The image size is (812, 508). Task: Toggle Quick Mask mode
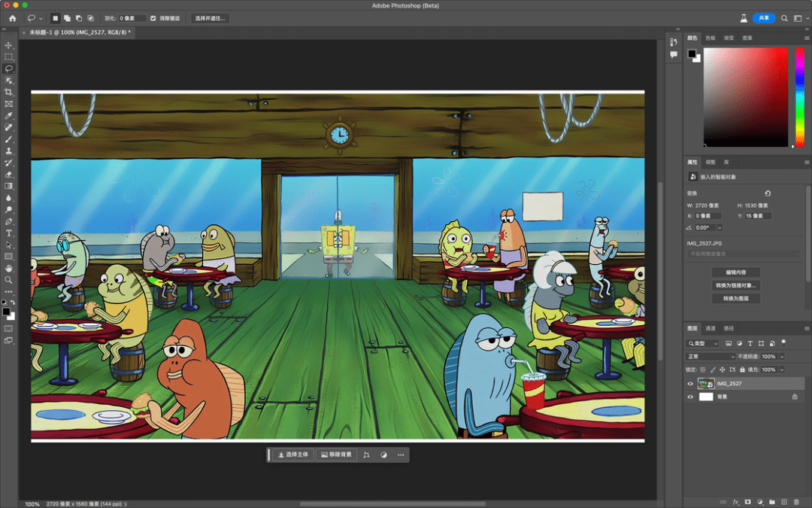(9, 329)
